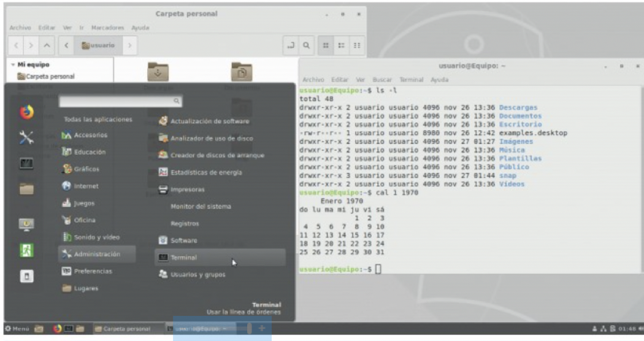Open Editar menu in the terminal window
The width and height of the screenshot is (644, 341).
pyautogui.click(x=340, y=80)
